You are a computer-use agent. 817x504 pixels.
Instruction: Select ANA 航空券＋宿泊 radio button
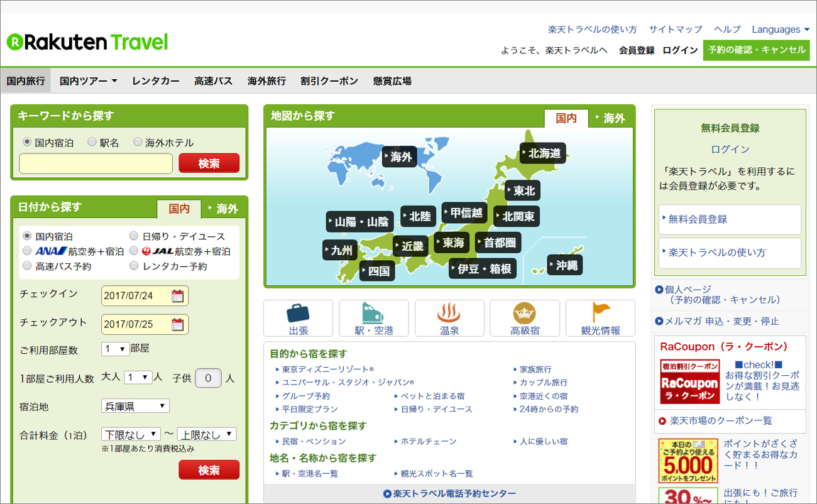(27, 251)
